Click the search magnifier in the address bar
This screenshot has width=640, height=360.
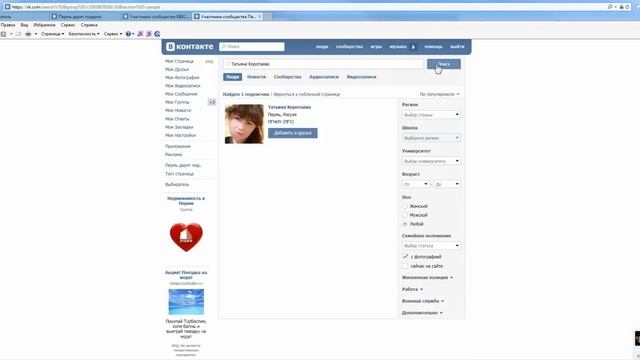610,7
